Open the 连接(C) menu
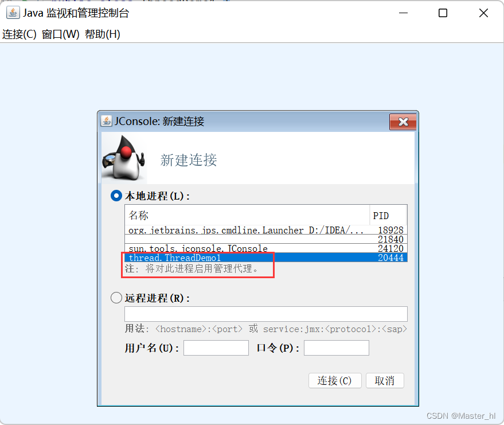Image resolution: width=504 pixels, height=425 pixels. coord(19,34)
